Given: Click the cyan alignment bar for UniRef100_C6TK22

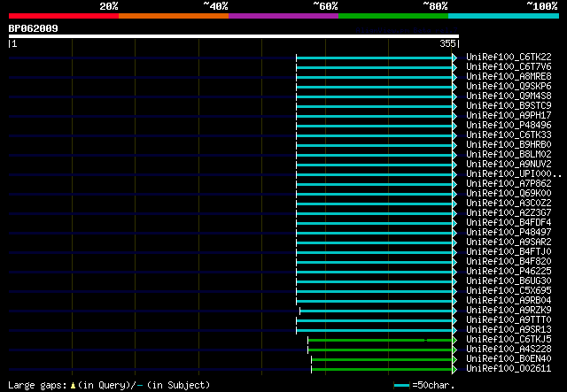Looking at the screenshot, I should pyautogui.click(x=374, y=58).
